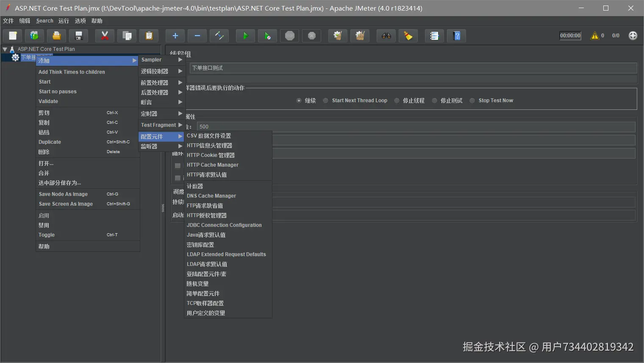This screenshot has width=644, height=363.
Task: Collapse the ASP.NET Core Test Plan tree arrow
Action: [5, 49]
